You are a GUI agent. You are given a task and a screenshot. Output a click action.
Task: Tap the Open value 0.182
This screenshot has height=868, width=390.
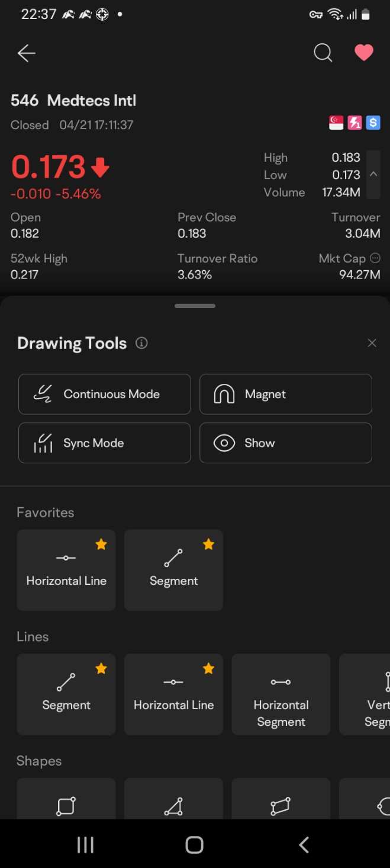pyautogui.click(x=25, y=233)
